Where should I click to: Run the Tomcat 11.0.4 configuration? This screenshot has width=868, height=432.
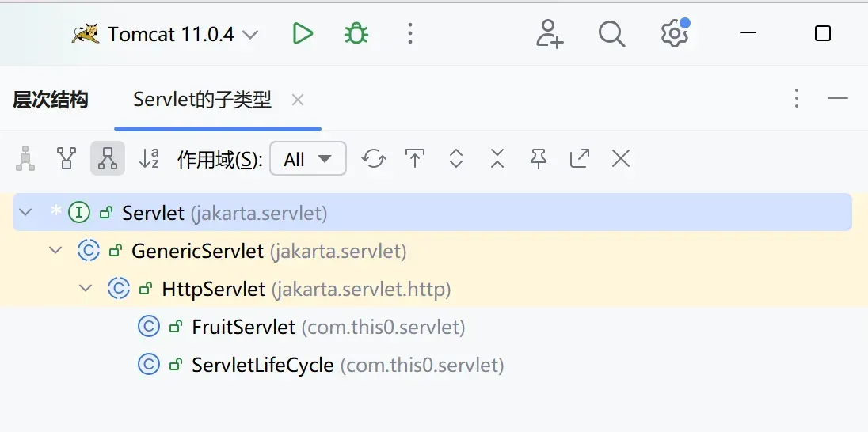click(303, 33)
